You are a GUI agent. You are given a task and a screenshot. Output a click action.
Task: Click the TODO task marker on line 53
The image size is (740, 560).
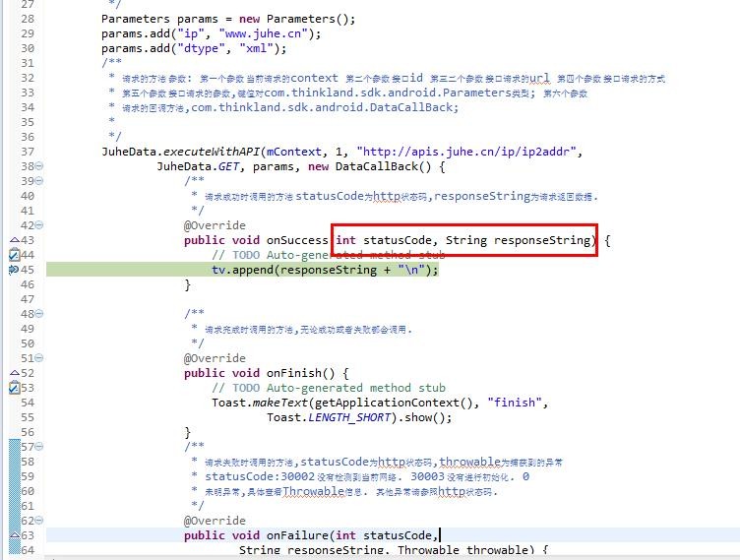14,388
